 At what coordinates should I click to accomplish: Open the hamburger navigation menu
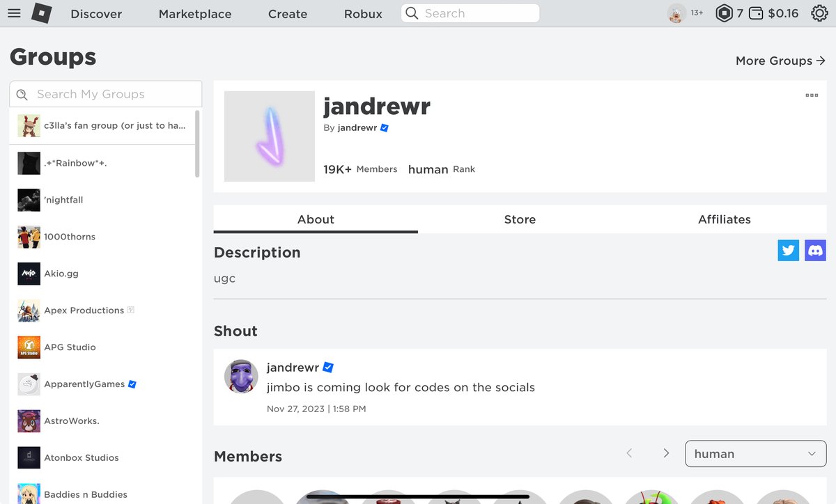point(14,13)
